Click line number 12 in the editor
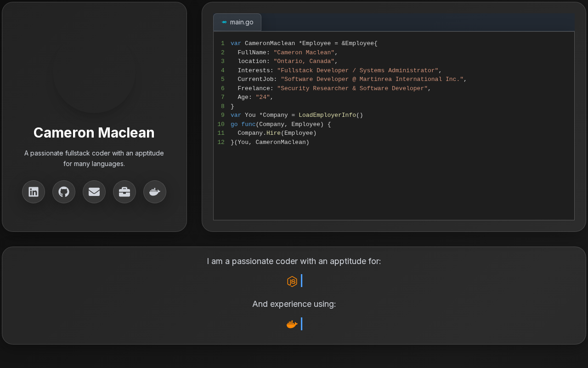The width and height of the screenshot is (588, 368). click(x=221, y=142)
